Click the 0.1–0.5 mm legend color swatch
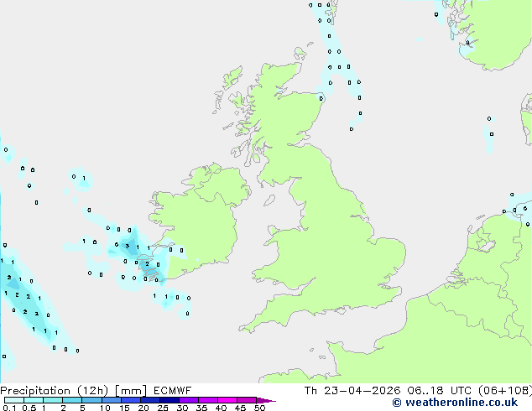532x411 pixels. click(x=14, y=400)
